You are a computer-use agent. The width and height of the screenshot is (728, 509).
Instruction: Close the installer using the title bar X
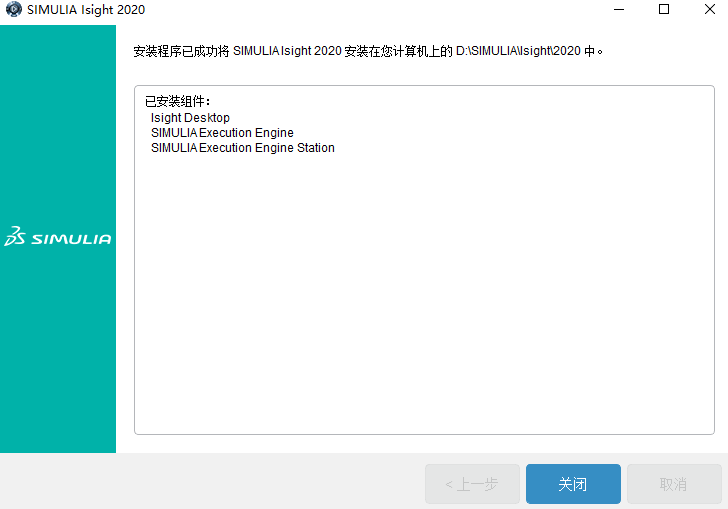pos(709,10)
